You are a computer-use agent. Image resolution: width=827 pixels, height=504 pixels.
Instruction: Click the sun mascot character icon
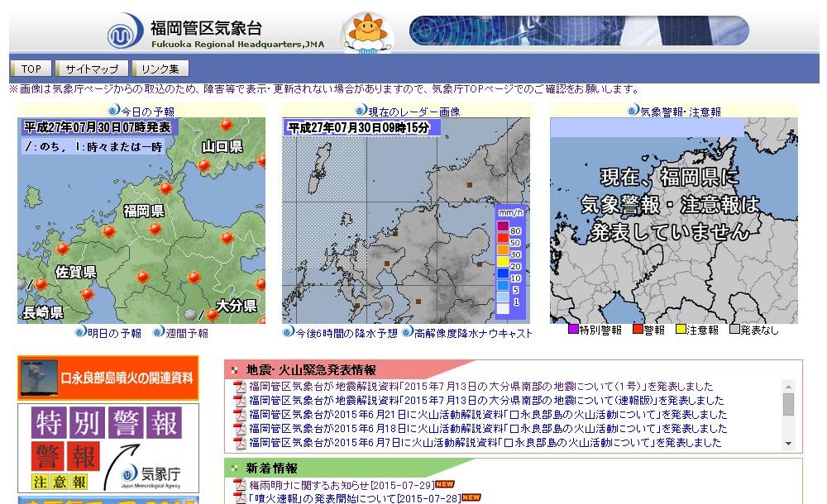coord(366,33)
